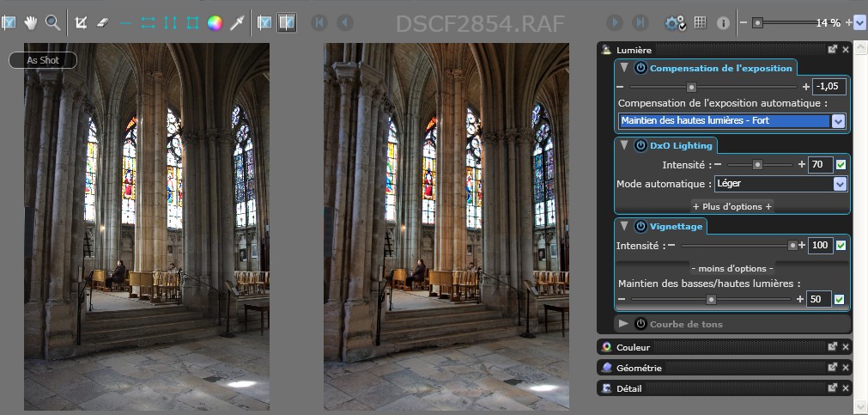Choose the horizon line tool

125,23
